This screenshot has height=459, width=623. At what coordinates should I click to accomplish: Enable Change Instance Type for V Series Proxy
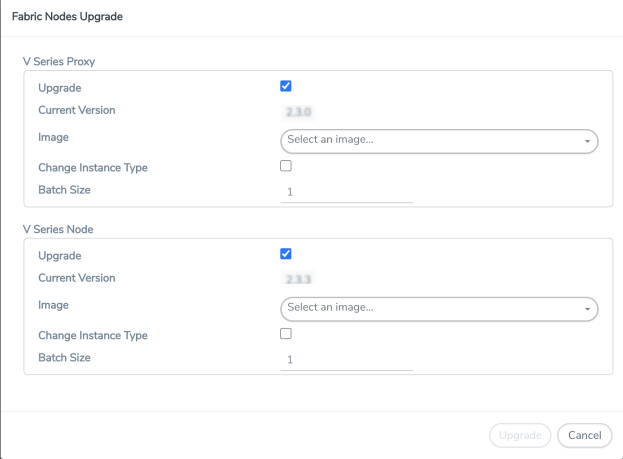pos(286,166)
